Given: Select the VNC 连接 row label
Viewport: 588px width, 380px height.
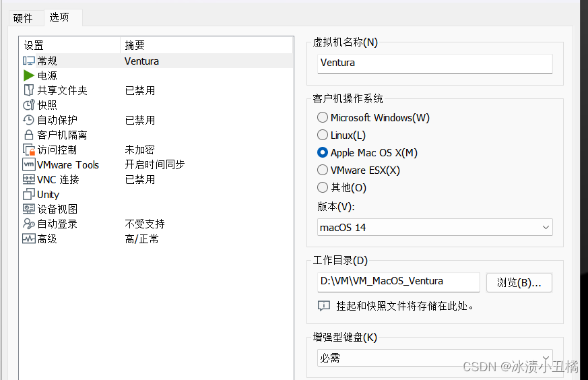Looking at the screenshot, I should click(58, 179).
